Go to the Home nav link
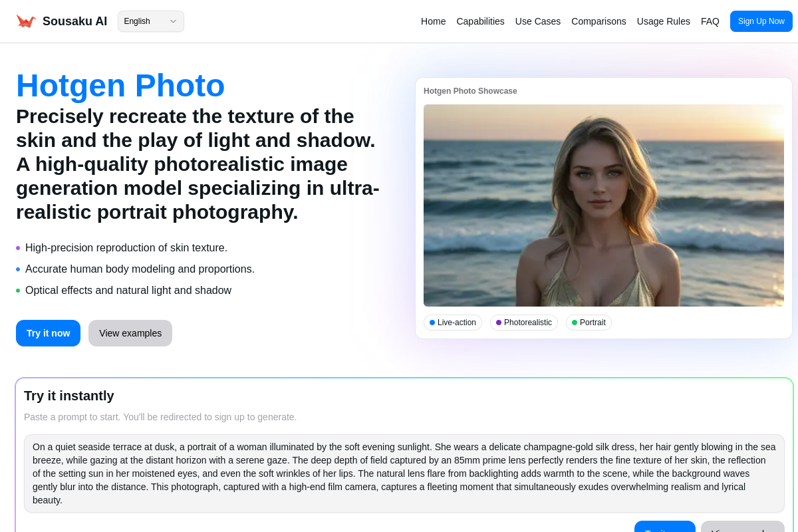798x532 pixels. [x=433, y=21]
